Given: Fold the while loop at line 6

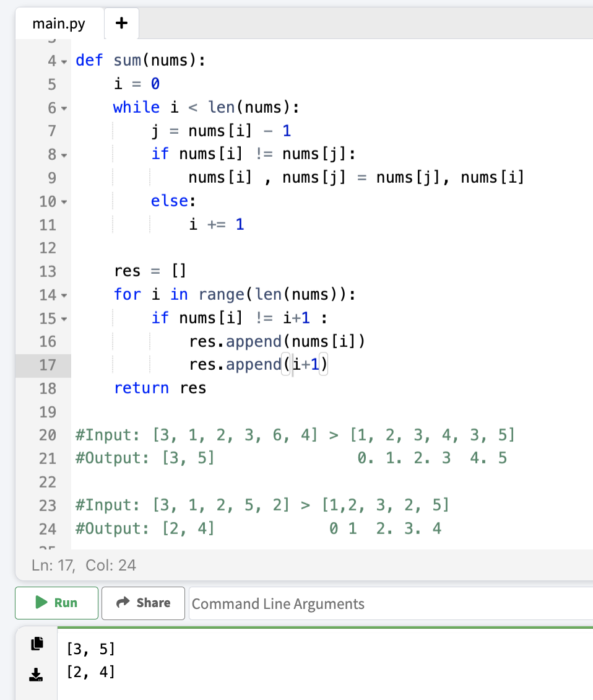Looking at the screenshot, I should click(64, 108).
